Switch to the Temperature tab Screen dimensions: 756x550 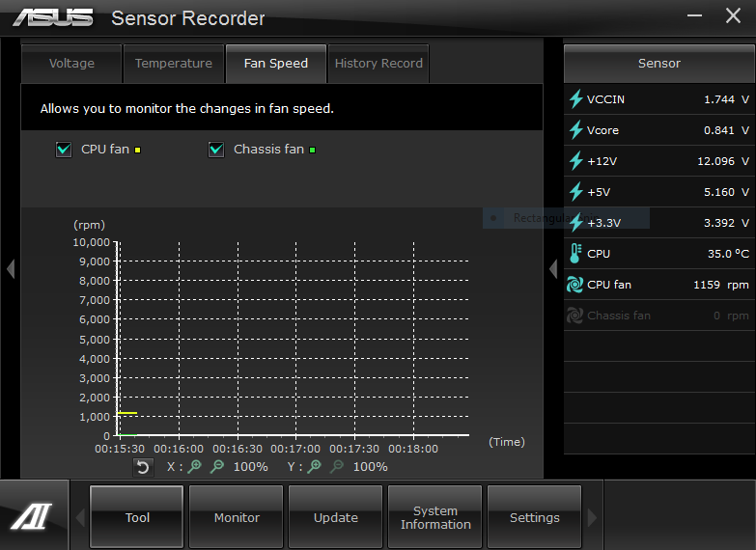tap(174, 63)
